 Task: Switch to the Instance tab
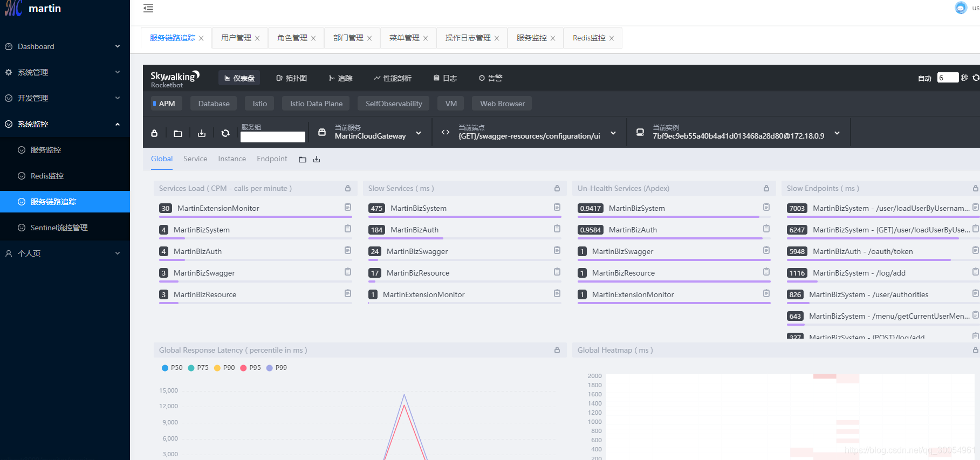point(232,159)
